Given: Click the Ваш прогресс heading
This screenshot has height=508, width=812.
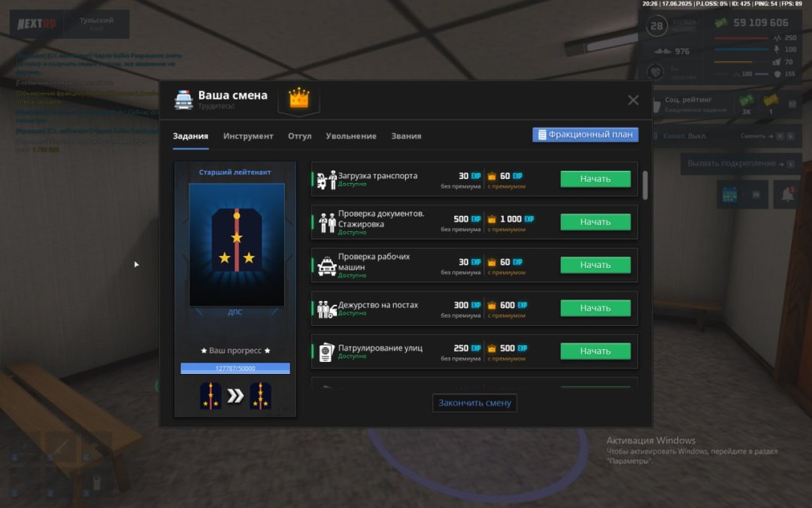Looking at the screenshot, I should click(x=235, y=351).
